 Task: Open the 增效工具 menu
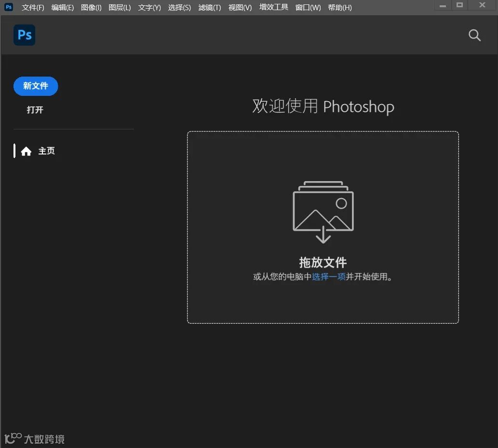274,7
